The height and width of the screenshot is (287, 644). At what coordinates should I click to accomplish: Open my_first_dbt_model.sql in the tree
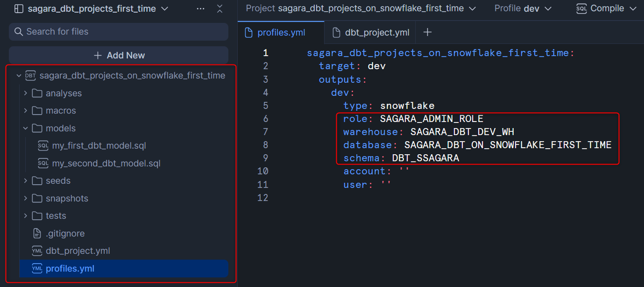[99, 146]
